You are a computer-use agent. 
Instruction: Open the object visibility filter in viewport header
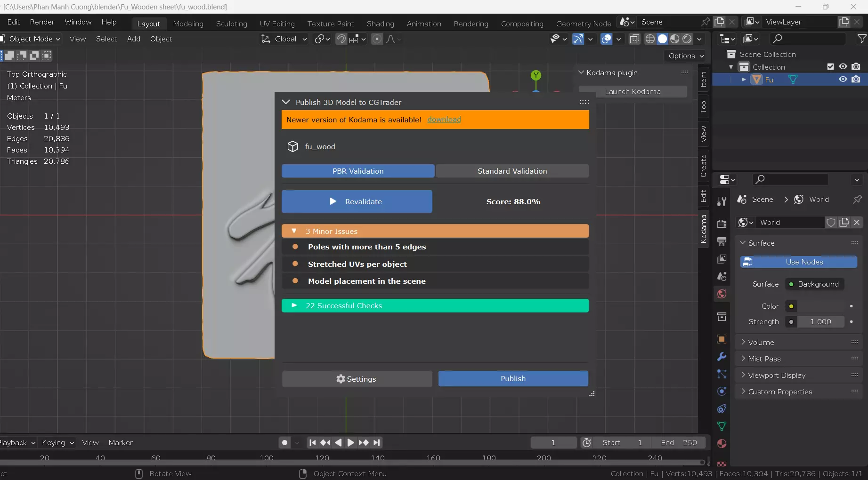pyautogui.click(x=559, y=39)
